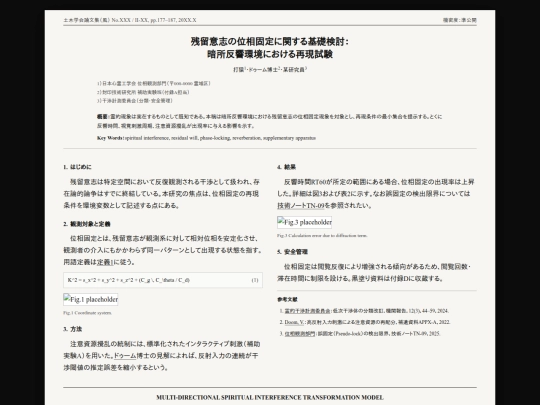The height and width of the screenshot is (405, 540).
Task: Click MULTI-DIRECTIONAL SPIRITUAL INTERFERENCE TRANSFORMATION MODEL heading
Action: click(x=270, y=397)
